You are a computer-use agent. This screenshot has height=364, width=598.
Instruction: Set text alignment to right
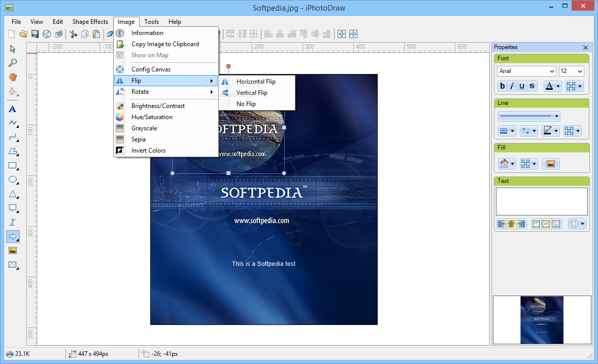tap(521, 224)
